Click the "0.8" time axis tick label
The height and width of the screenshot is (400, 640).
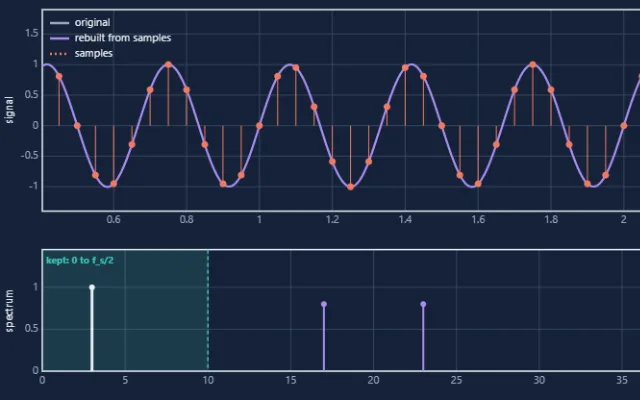(x=187, y=220)
